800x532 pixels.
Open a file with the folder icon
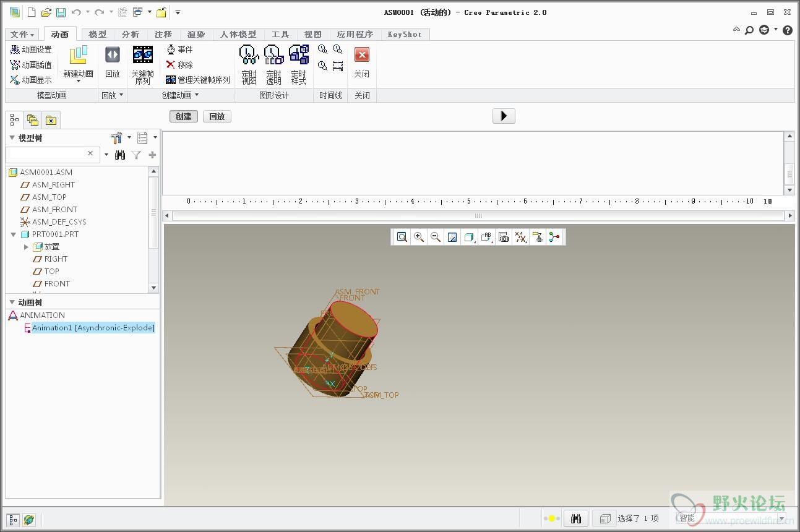pyautogui.click(x=46, y=12)
